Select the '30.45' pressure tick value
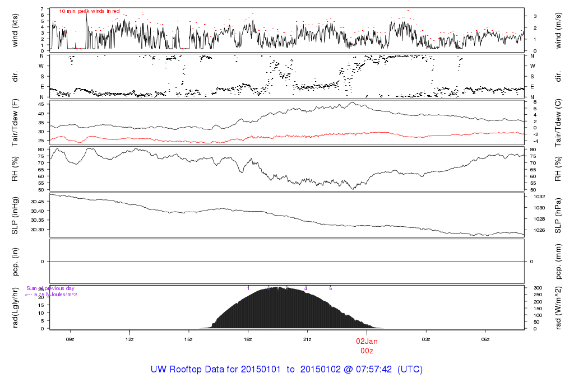Image resolution: width=574 pixels, height=392 pixels. [x=38, y=202]
